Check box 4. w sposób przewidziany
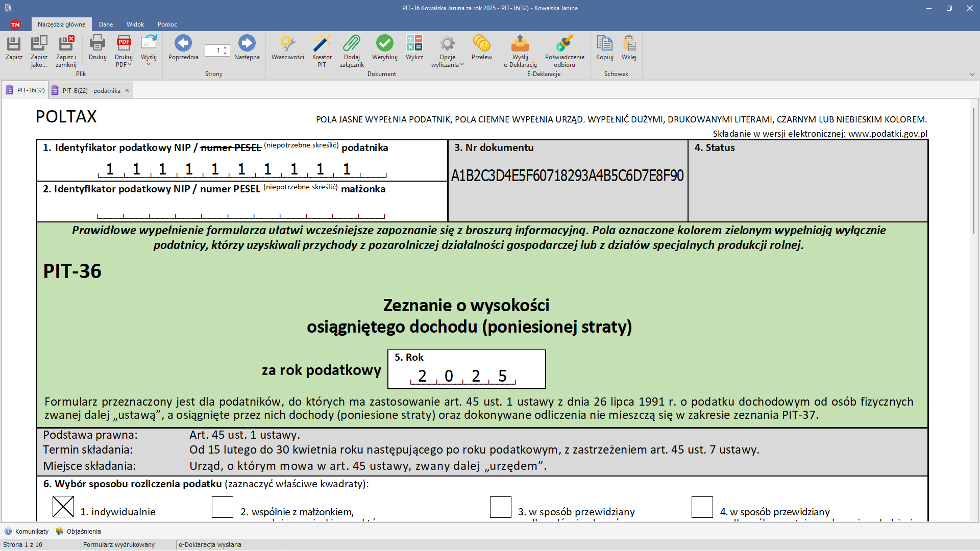This screenshot has width=980, height=551. coord(702,507)
